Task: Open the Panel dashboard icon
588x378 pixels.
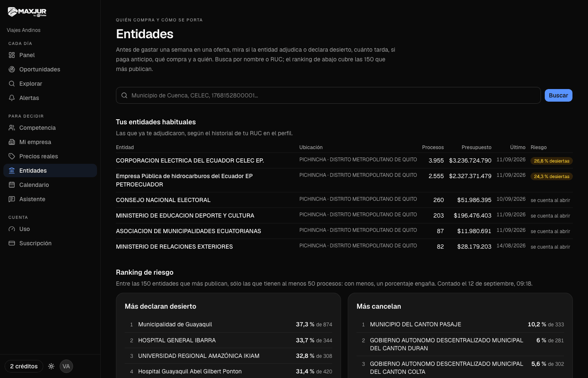Action: click(12, 55)
